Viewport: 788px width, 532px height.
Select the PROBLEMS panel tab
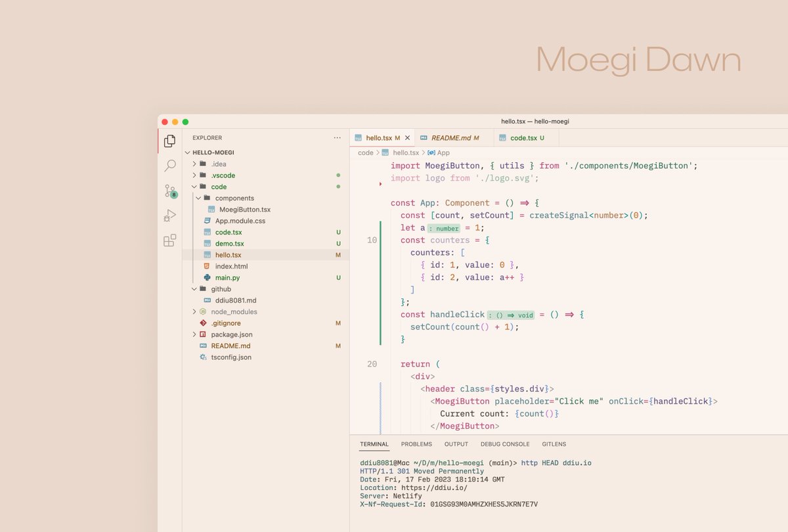tap(416, 444)
